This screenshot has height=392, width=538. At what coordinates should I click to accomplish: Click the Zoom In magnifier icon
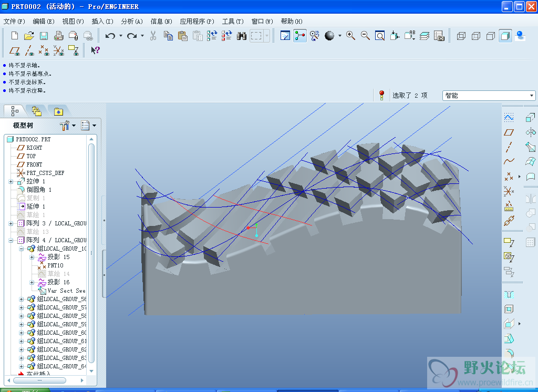coord(350,36)
